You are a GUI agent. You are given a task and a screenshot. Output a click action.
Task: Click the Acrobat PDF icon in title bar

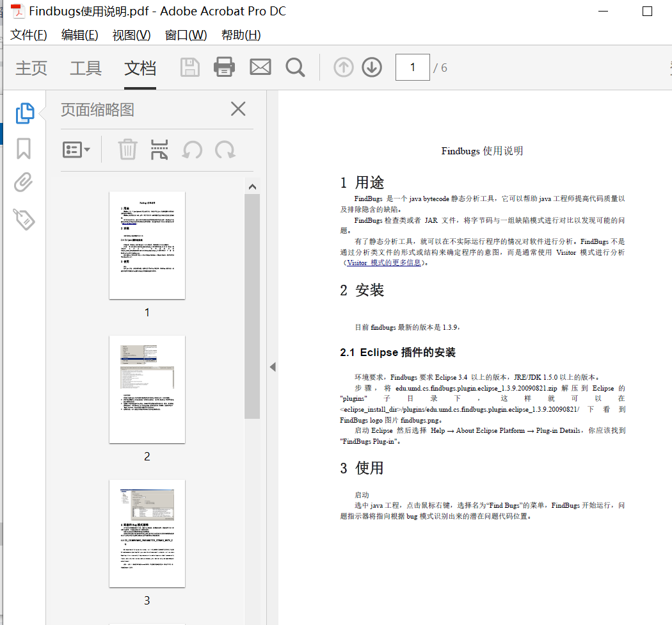pos(17,11)
